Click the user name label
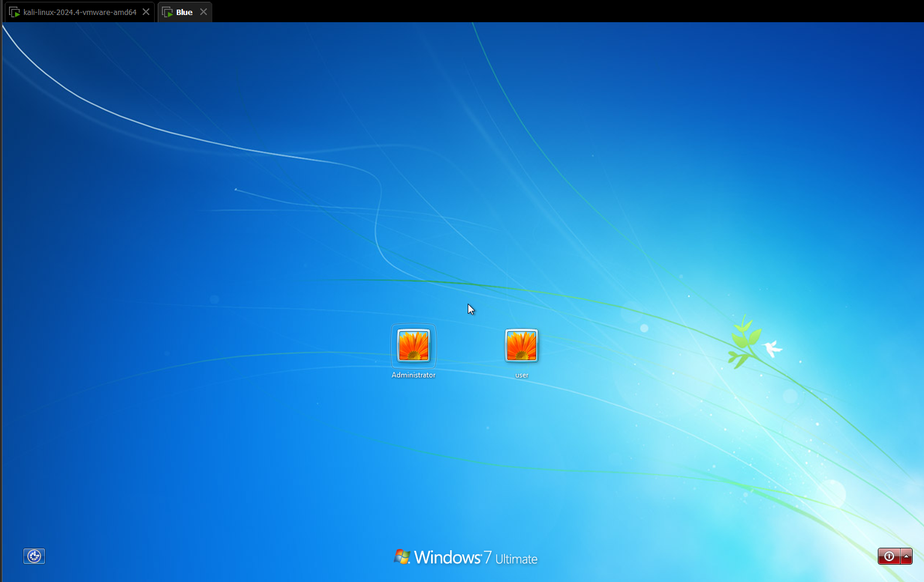The height and width of the screenshot is (582, 924). [x=522, y=375]
